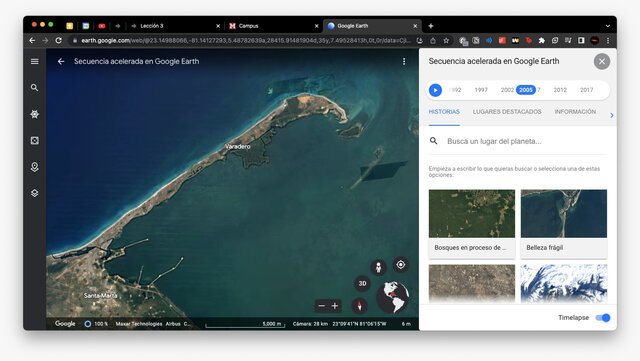Click the Google logo on map
The height and width of the screenshot is (361, 640).
tap(65, 323)
